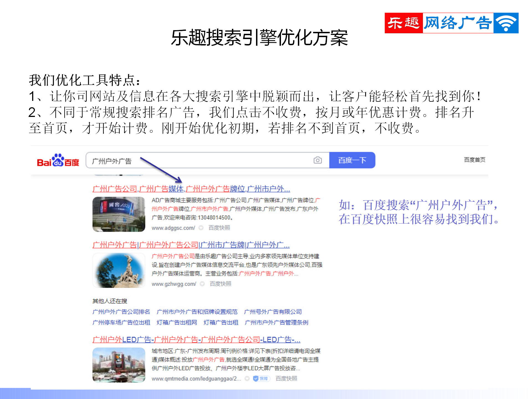This screenshot has width=532, height=399.
Task: Click related search 灯箱广告出租
Action: coord(221,323)
